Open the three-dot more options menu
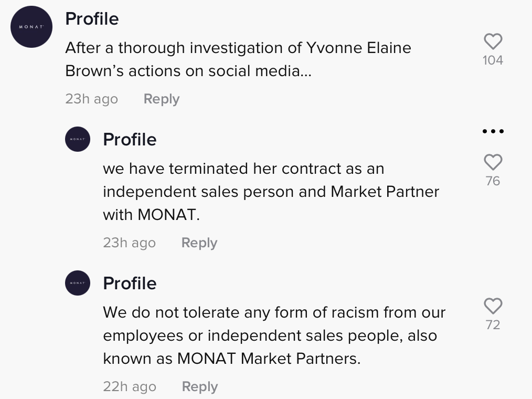Screen dimensions: 532x399 (x=493, y=131)
